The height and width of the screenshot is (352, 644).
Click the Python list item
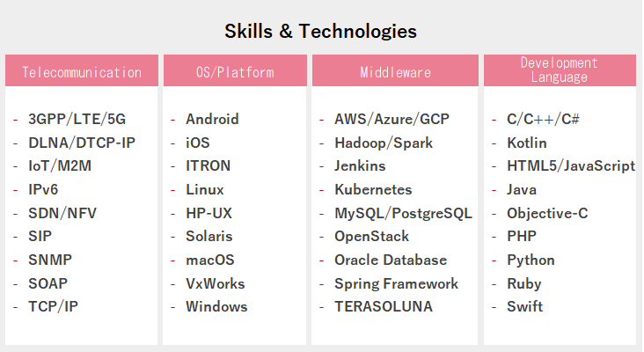coord(531,260)
